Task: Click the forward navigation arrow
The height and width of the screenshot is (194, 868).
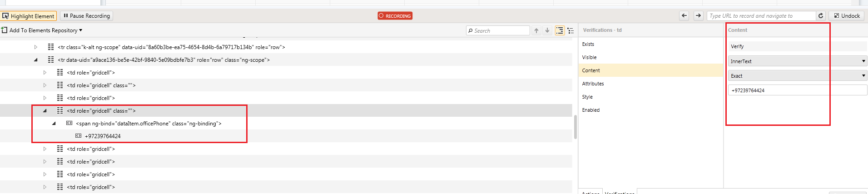Action: click(x=698, y=16)
